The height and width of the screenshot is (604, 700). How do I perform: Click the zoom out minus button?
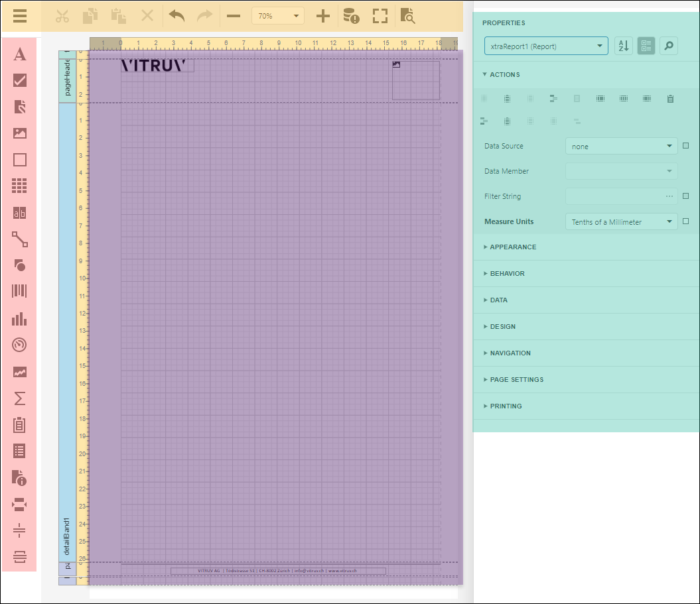pos(233,17)
